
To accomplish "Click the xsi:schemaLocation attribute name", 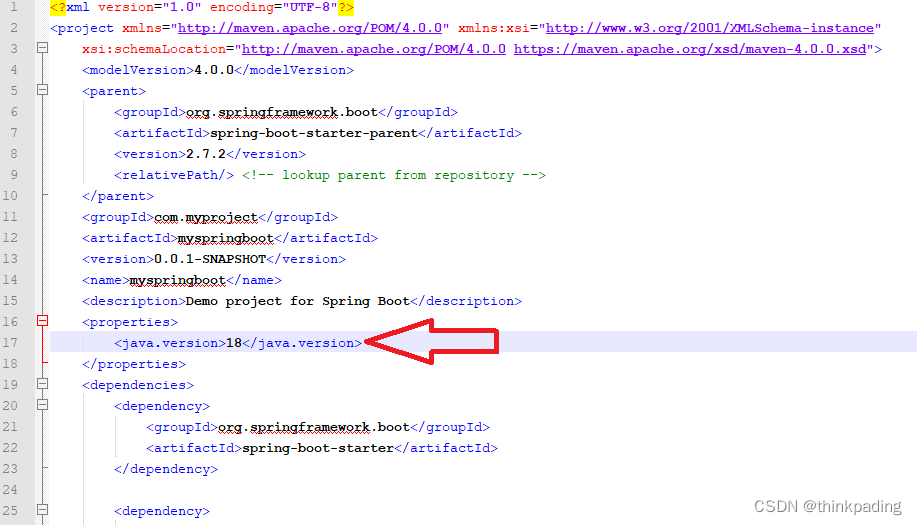I will click(154, 49).
